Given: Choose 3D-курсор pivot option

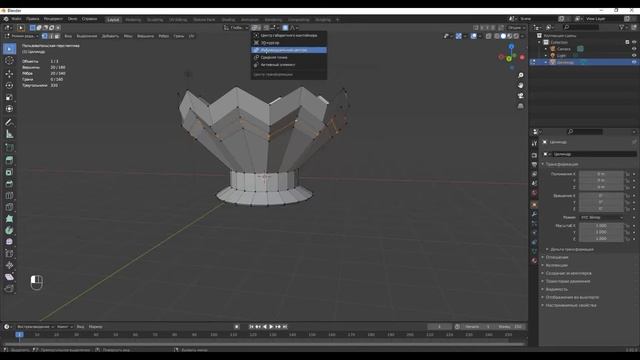Looking at the screenshot, I should pyautogui.click(x=289, y=42).
